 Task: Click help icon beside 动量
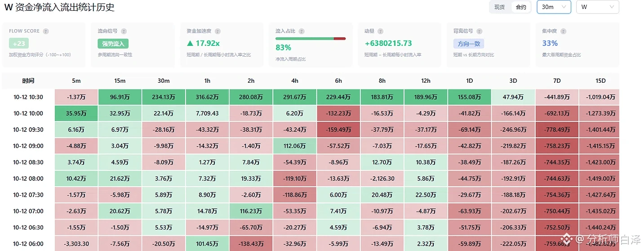coord(381,31)
